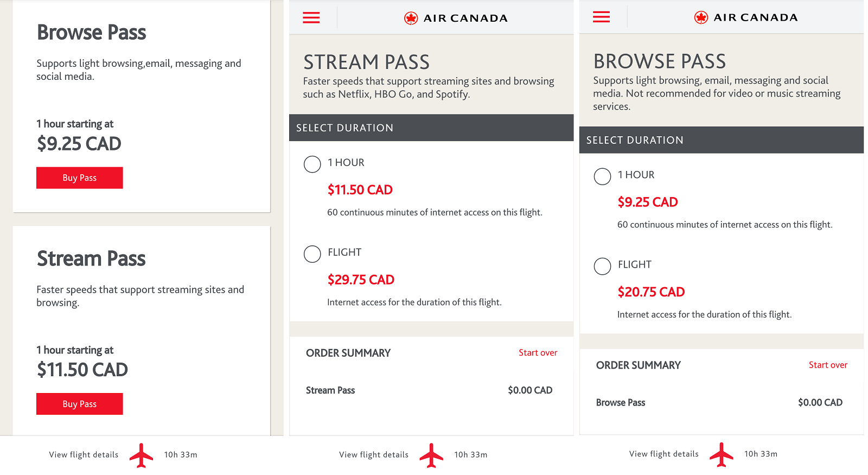
Task: Click red airplane icon in middle panel footer
Action: (431, 455)
